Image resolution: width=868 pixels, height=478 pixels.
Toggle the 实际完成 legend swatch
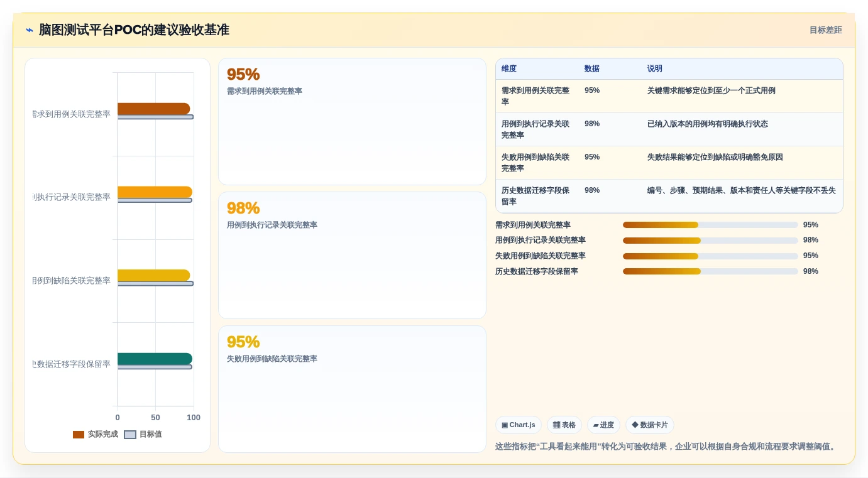[79, 435]
